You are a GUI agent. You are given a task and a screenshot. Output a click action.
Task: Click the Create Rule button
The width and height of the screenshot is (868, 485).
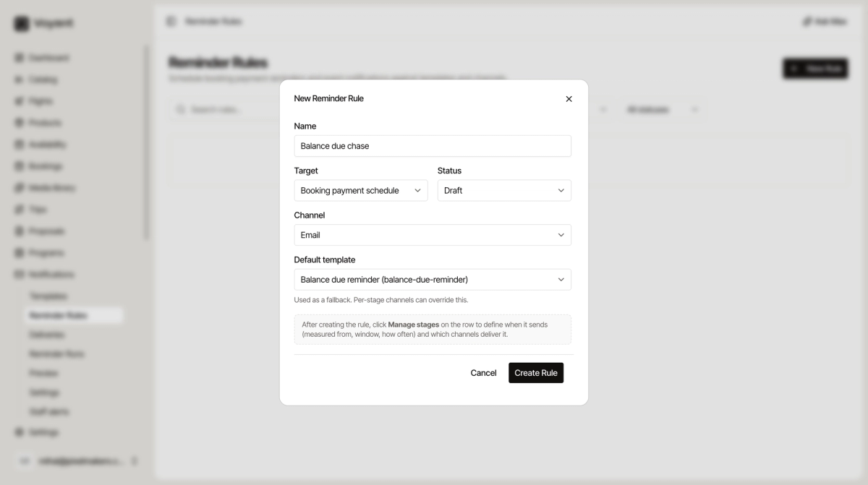tap(536, 373)
